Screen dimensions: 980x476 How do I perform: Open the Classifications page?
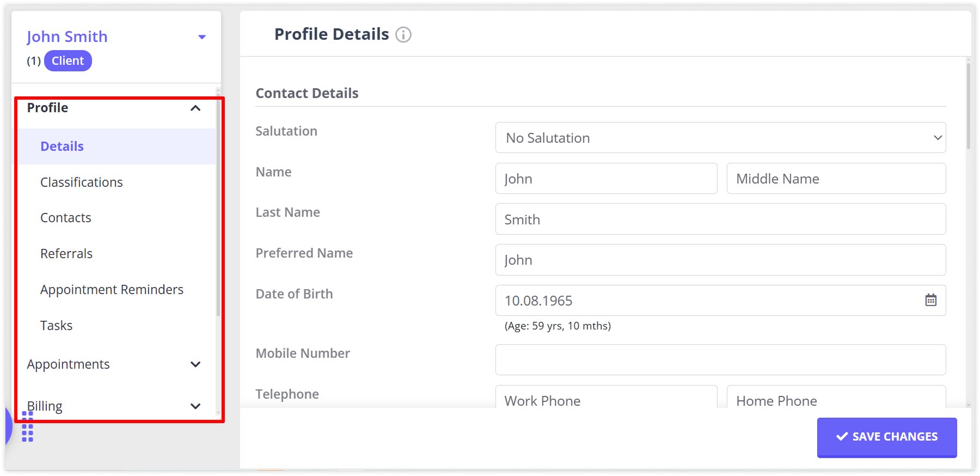coord(82,182)
